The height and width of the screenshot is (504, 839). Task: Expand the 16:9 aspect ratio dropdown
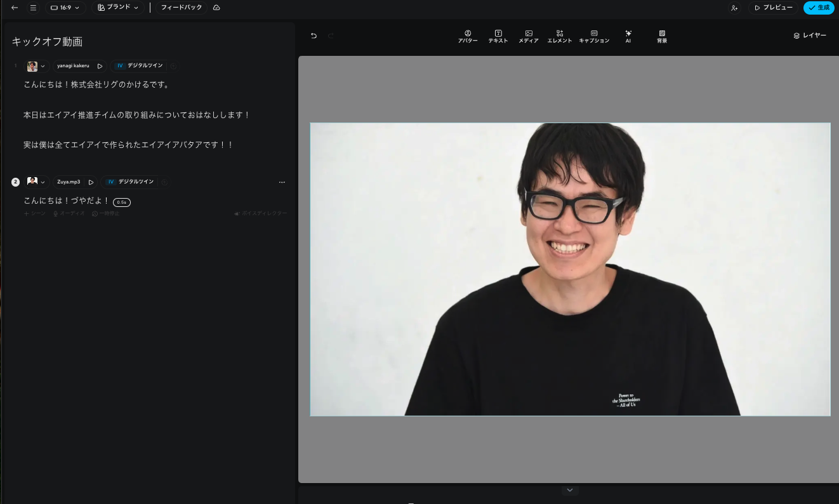pyautogui.click(x=65, y=8)
